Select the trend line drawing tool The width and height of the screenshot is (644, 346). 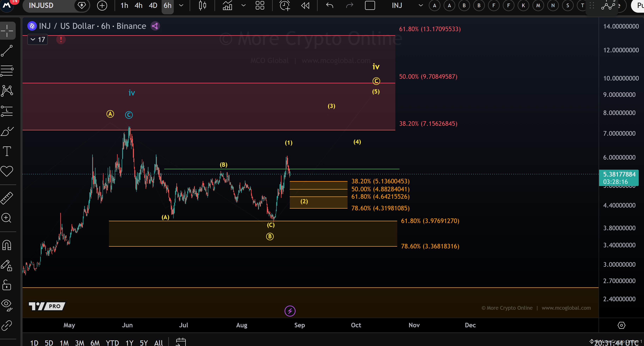[7, 51]
